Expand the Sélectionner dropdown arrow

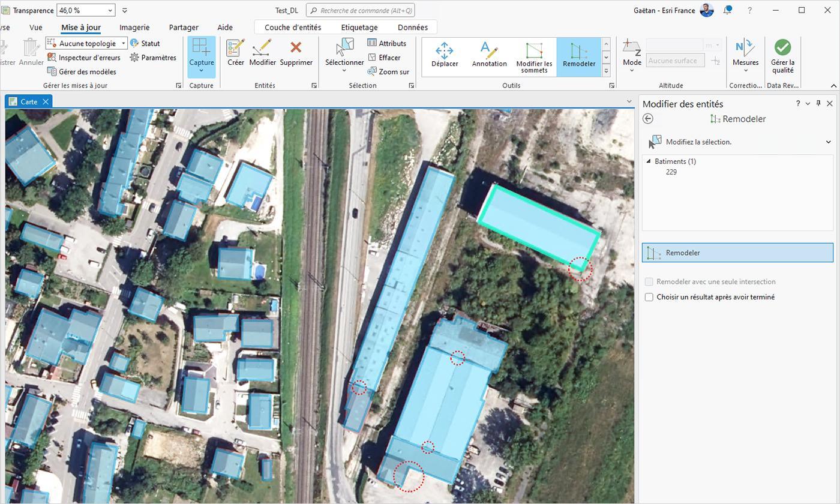click(344, 71)
